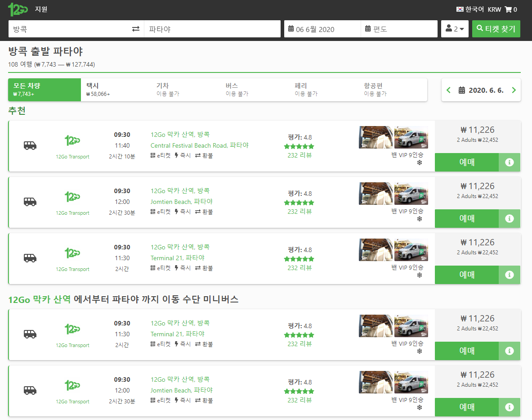Click the destination field 파타야

tap(212, 29)
